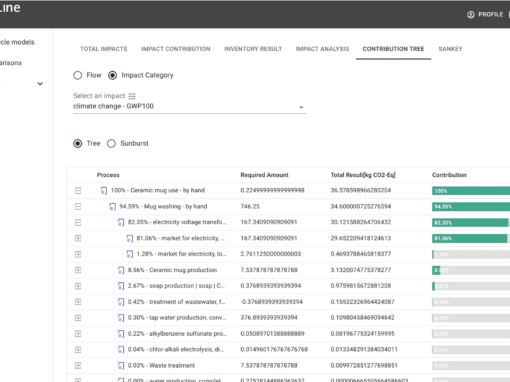Viewport: 510px width, 382px height.
Task: Expand the 0.22% alkylbenzene sulfonate node
Action: click(78, 334)
